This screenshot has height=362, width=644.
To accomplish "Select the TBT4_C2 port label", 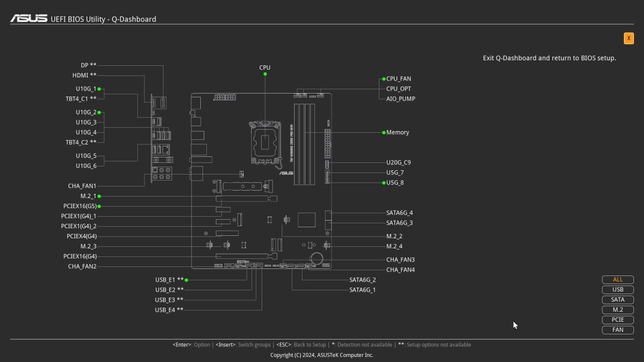I will tap(81, 143).
